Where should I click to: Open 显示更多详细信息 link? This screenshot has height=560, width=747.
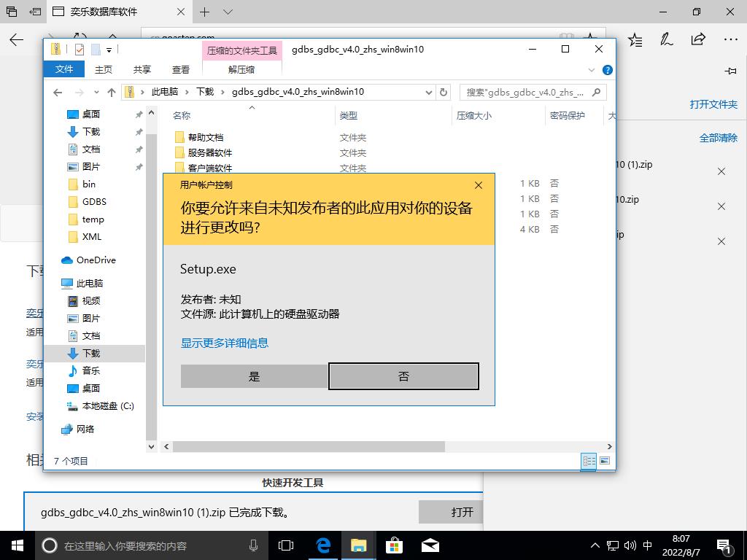click(225, 343)
